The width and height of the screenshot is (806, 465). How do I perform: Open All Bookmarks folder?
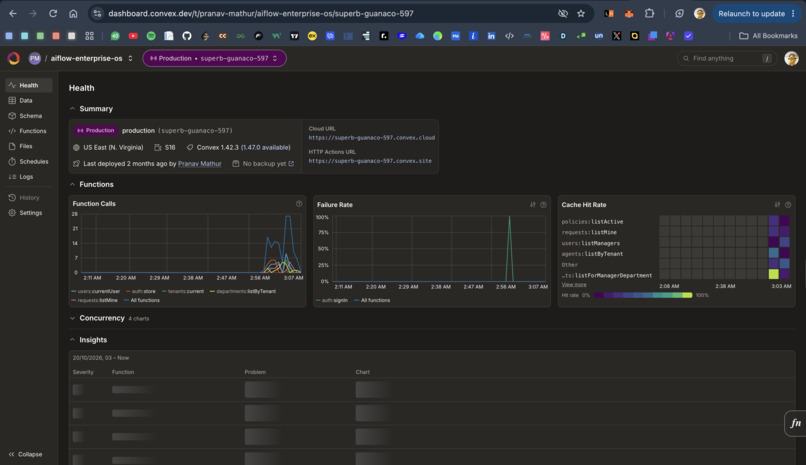(768, 36)
